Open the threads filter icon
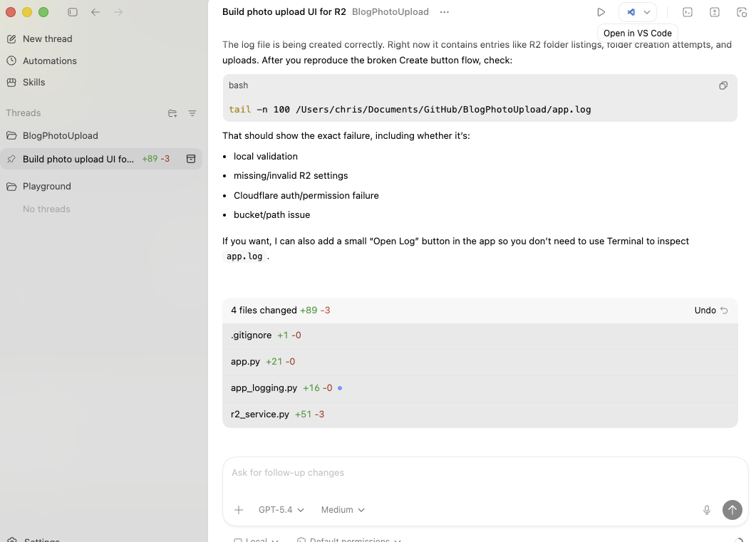This screenshot has height=542, width=756. point(192,113)
